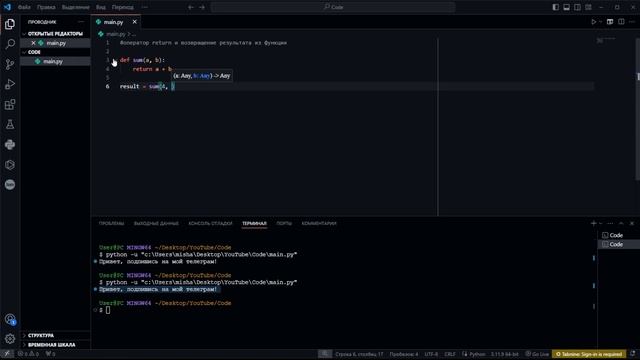
Task: Open the Python extension sidebar icon
Action: click(x=10, y=144)
